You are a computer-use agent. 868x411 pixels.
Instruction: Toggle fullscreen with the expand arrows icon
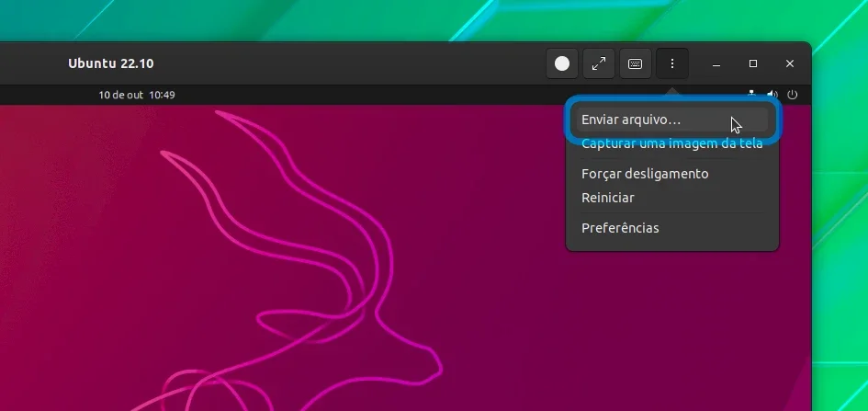598,63
